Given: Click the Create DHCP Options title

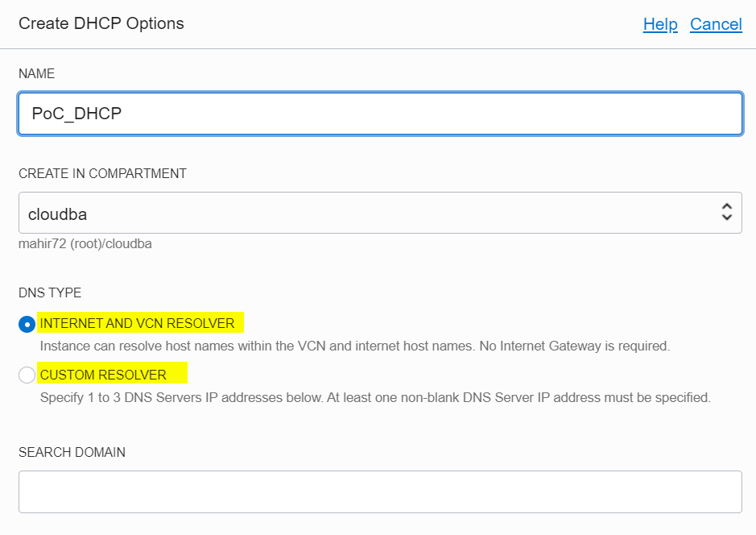Looking at the screenshot, I should pos(101,23).
